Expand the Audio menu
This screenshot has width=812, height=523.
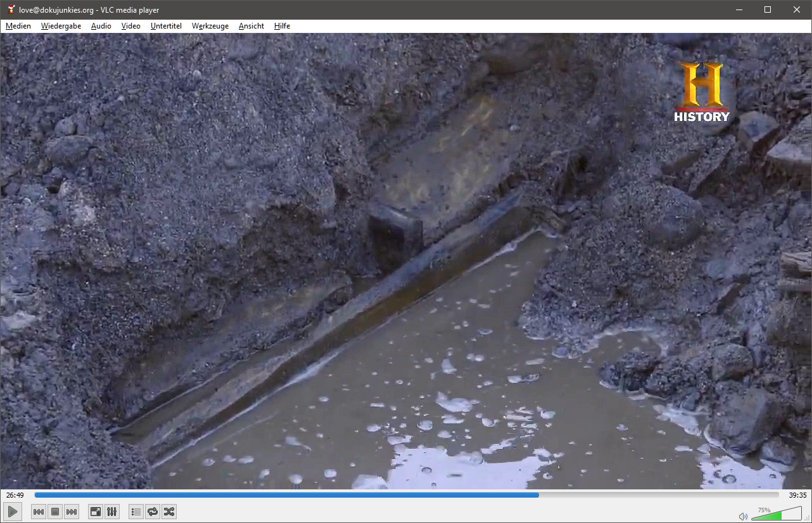[x=101, y=26]
